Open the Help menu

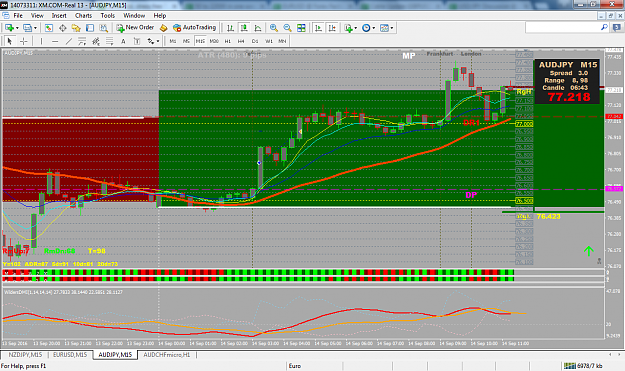159,16
